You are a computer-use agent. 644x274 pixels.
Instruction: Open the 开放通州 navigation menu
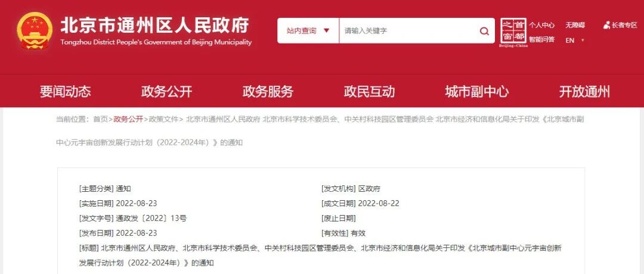pos(584,92)
